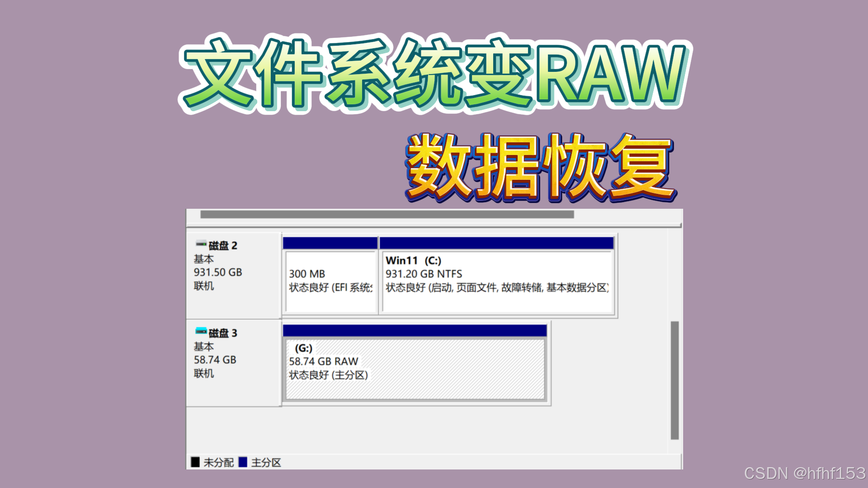Click the 数据恢复 yellow heading text
868x488 pixels.
[x=540, y=167]
